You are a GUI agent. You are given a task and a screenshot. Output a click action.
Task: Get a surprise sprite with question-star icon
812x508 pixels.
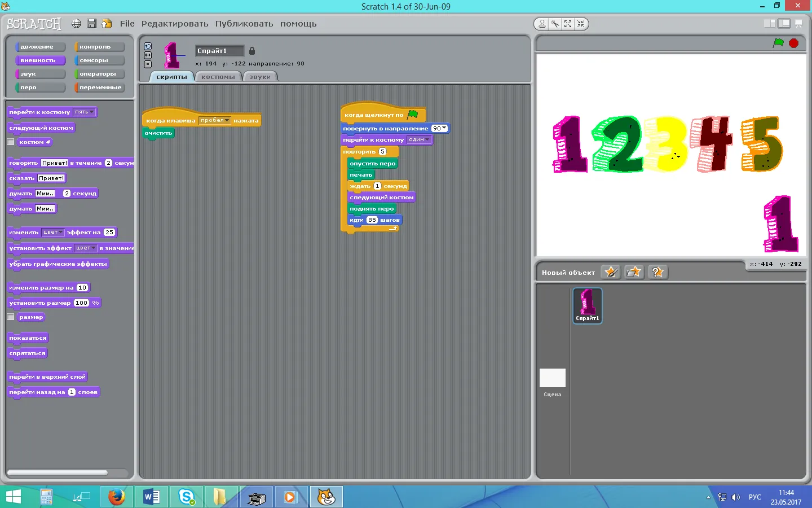[x=657, y=272]
